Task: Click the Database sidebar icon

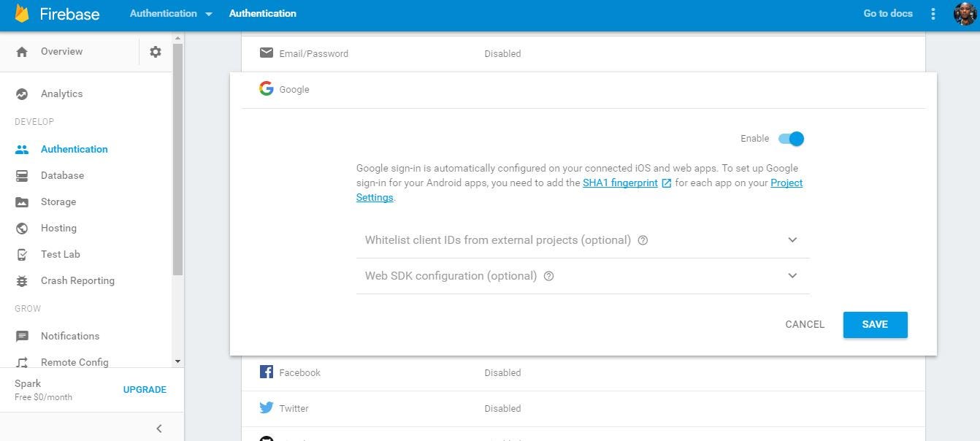Action: tap(22, 175)
